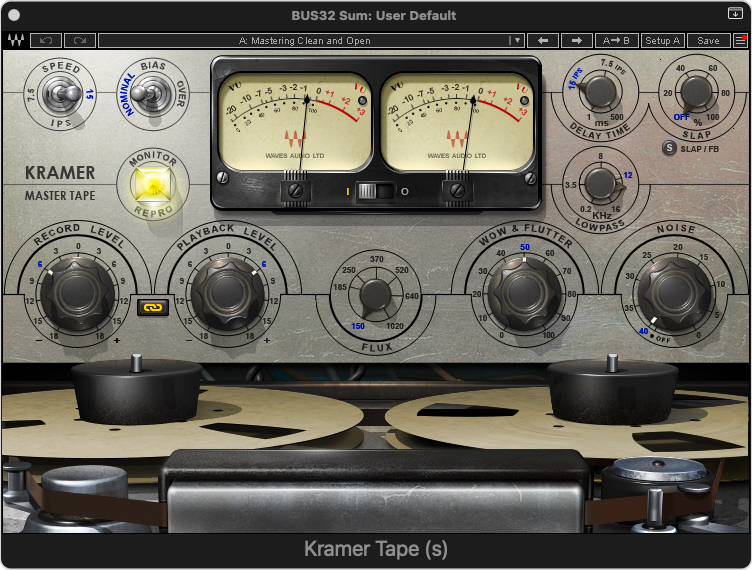Click the Delay Time knob
Viewport: 752px width, 570px height.
pos(599,91)
